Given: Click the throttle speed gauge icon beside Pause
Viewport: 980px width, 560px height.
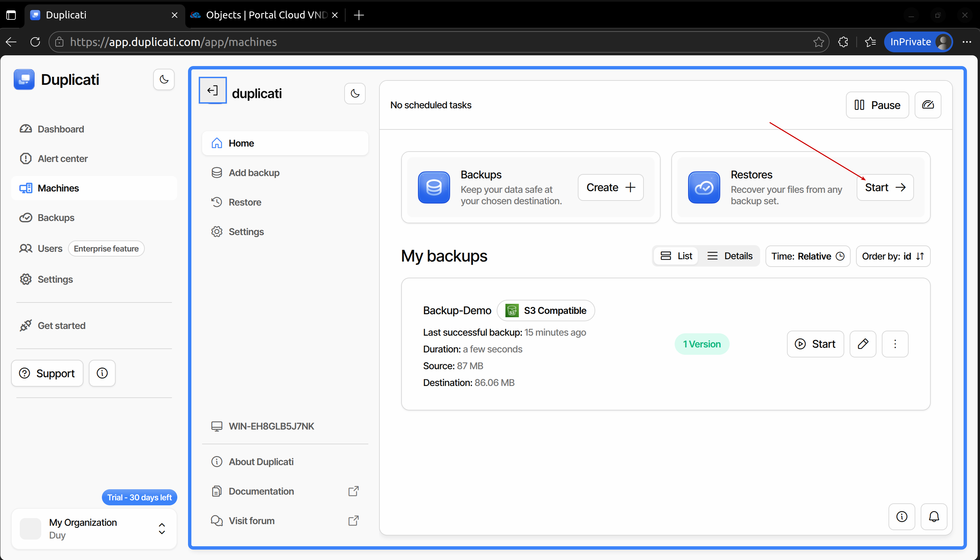Looking at the screenshot, I should point(927,105).
